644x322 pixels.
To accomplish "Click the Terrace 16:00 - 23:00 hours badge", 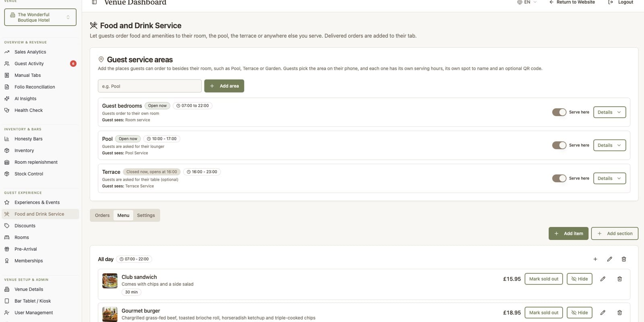I will click(202, 172).
